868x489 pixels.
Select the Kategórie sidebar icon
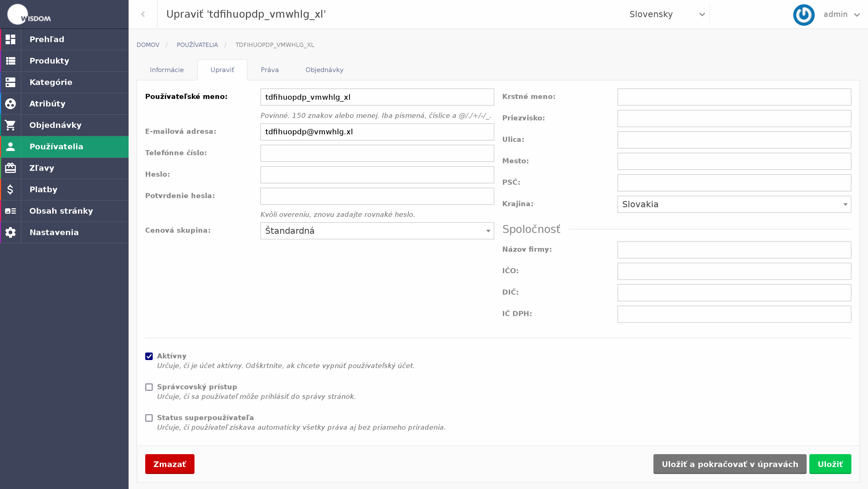[10, 82]
